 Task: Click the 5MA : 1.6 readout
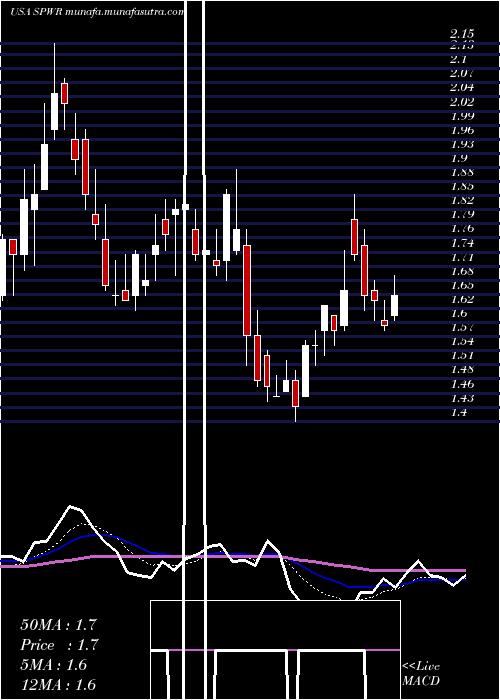coord(53,665)
